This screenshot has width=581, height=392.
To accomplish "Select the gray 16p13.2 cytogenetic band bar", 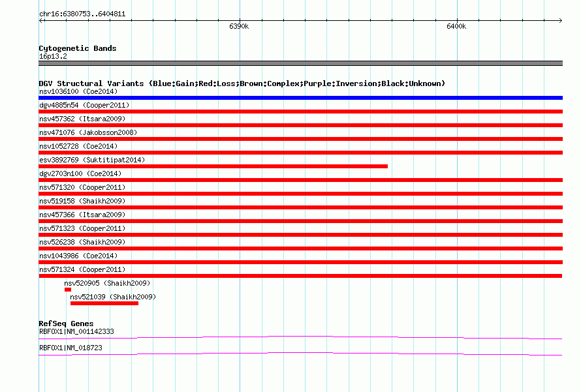I will 300,63.
